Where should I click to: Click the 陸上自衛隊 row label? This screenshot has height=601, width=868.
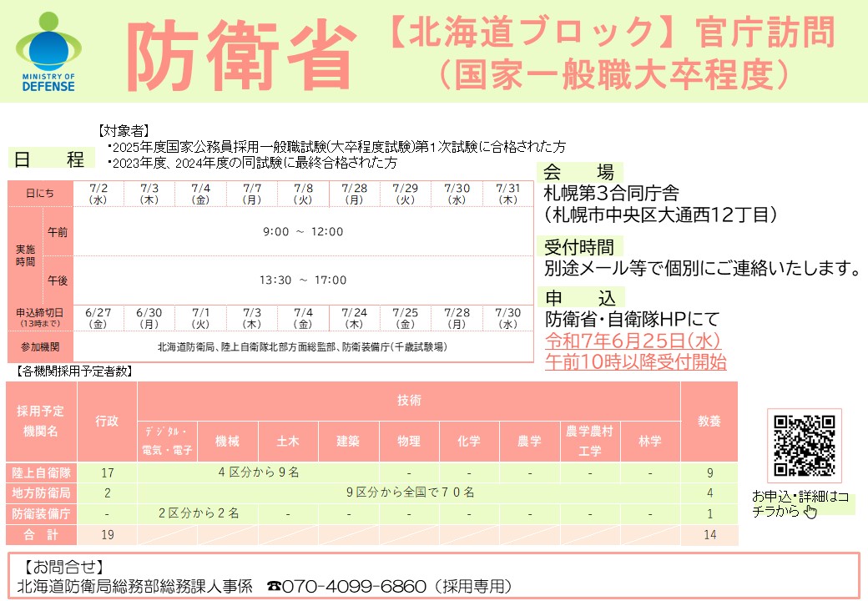pyautogui.click(x=42, y=472)
